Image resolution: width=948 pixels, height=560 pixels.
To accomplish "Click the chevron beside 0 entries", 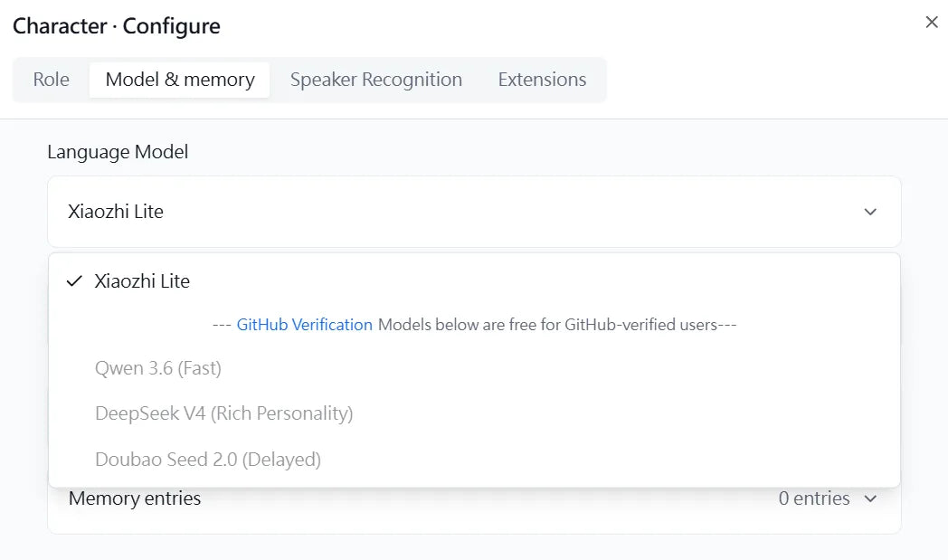I will [870, 498].
